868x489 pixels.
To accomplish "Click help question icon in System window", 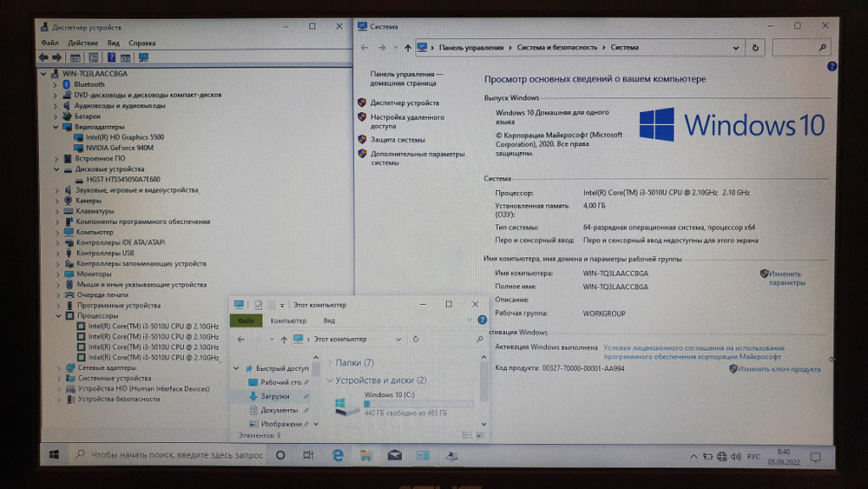I will (x=832, y=67).
